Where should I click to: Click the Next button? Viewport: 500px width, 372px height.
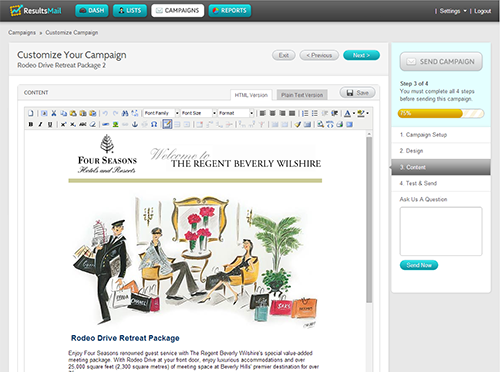pos(361,55)
